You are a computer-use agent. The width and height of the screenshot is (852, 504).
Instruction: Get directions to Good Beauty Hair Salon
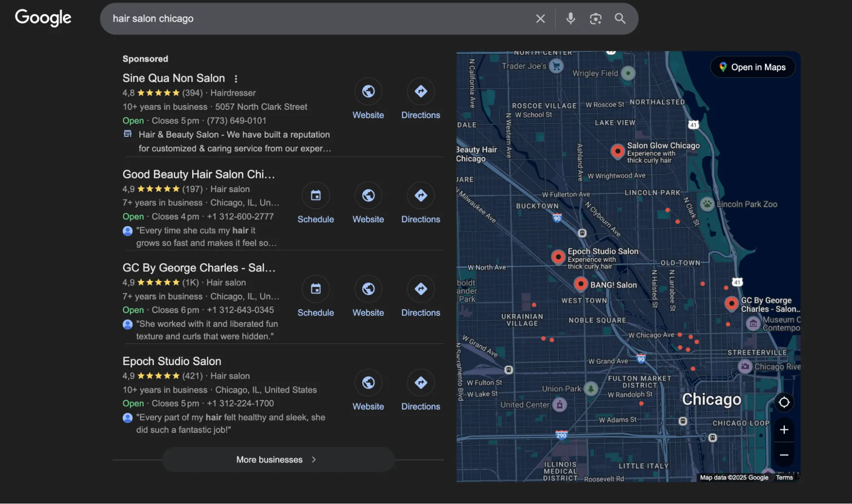pyautogui.click(x=421, y=196)
